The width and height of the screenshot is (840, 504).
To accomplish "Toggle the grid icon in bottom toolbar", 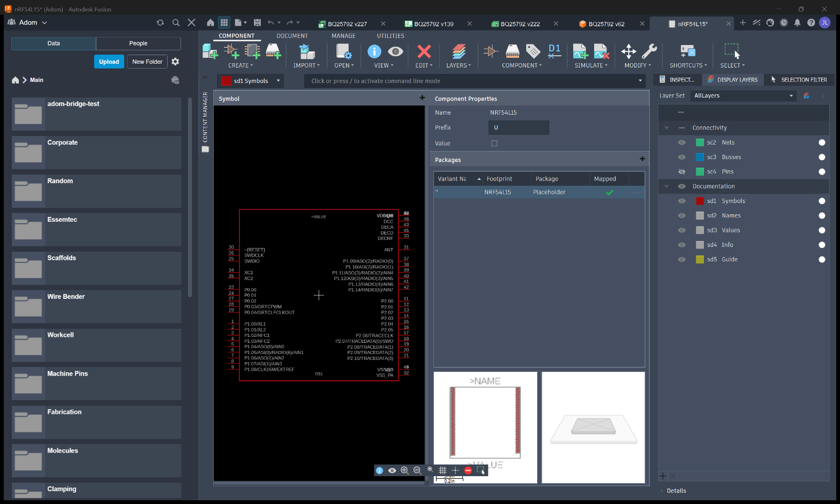I will [x=442, y=470].
